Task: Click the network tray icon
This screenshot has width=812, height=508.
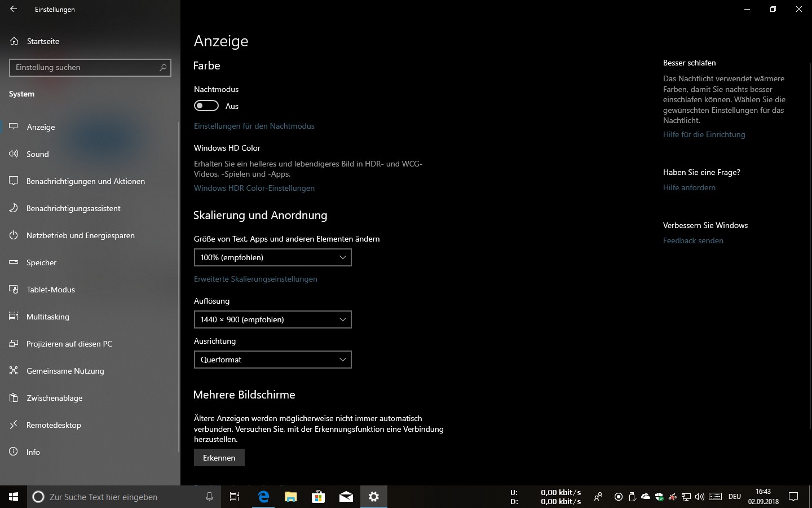Action: pyautogui.click(x=686, y=497)
